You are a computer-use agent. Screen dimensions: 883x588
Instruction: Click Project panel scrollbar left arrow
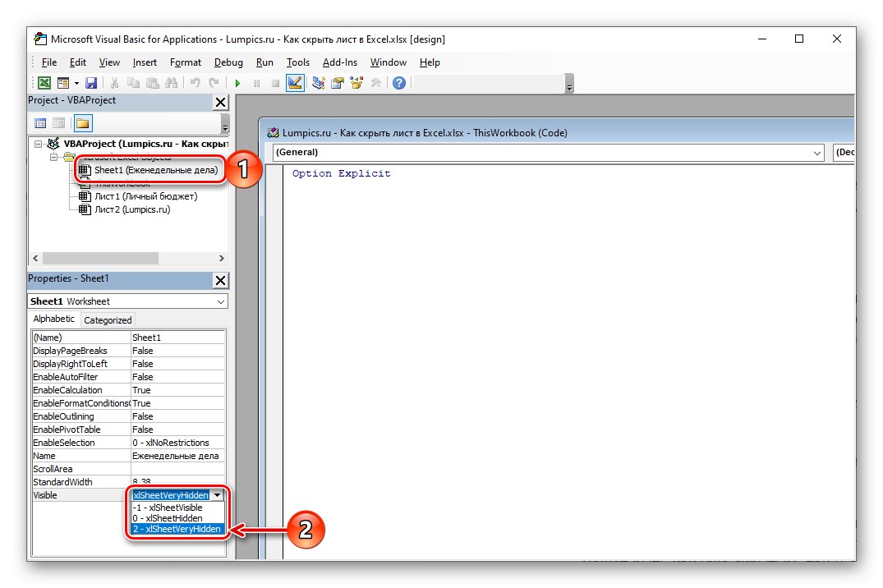click(35, 259)
